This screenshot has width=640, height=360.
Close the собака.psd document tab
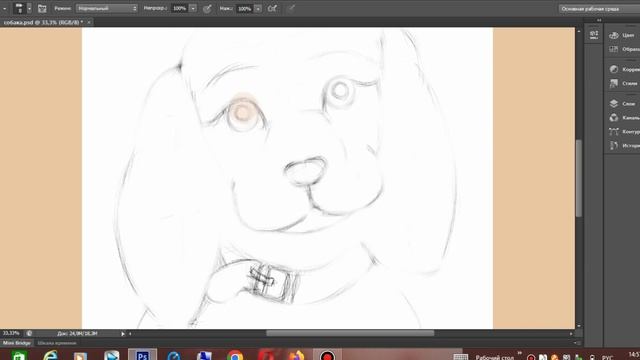pyautogui.click(x=89, y=22)
